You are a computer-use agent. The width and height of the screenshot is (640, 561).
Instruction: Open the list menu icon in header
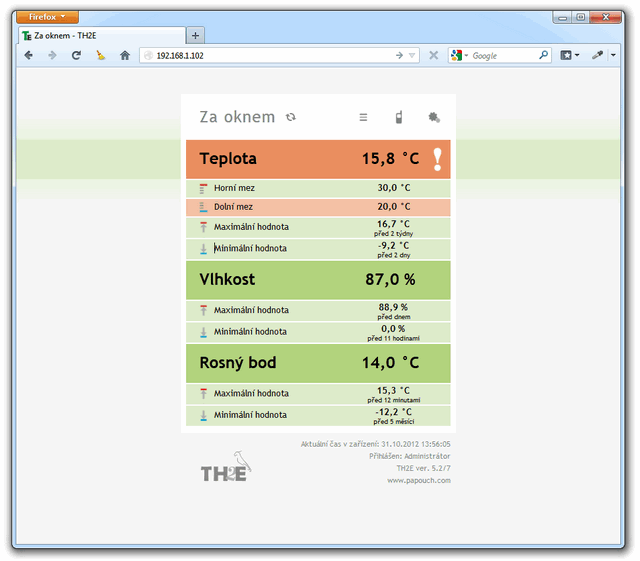[x=363, y=117]
